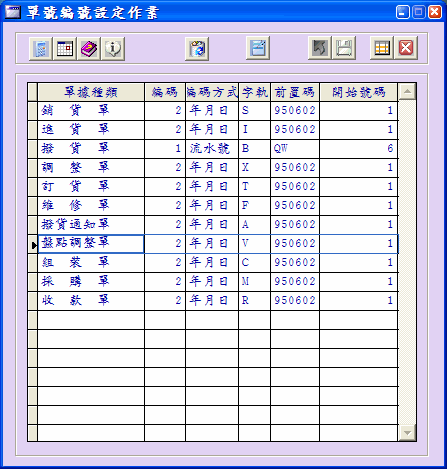Select the 銷貨單 row cell
Screen dimensions: 447x469
pos(91,111)
